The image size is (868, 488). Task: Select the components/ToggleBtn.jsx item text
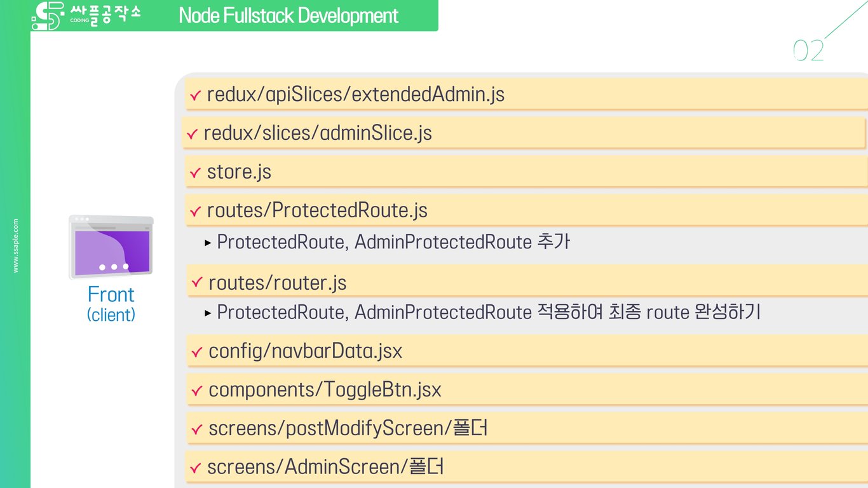tap(325, 390)
